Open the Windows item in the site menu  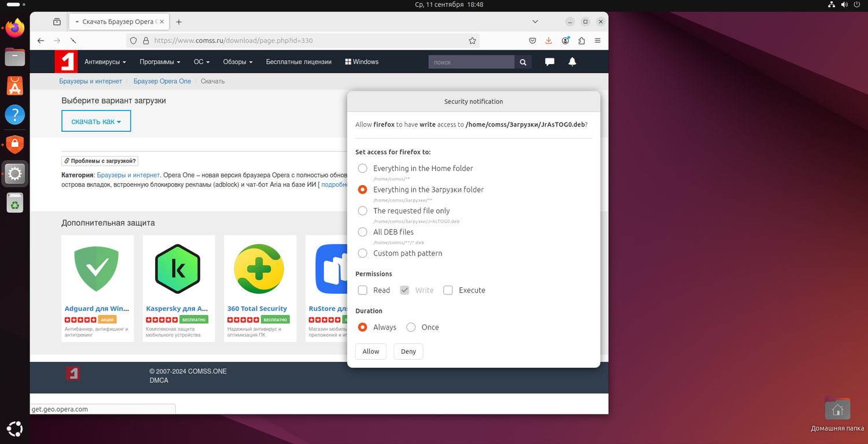click(x=362, y=62)
